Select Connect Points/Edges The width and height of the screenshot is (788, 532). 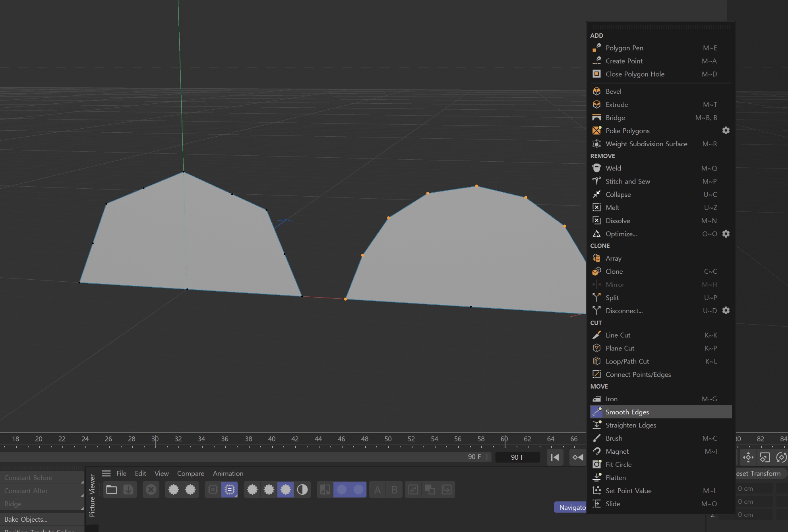661,374
